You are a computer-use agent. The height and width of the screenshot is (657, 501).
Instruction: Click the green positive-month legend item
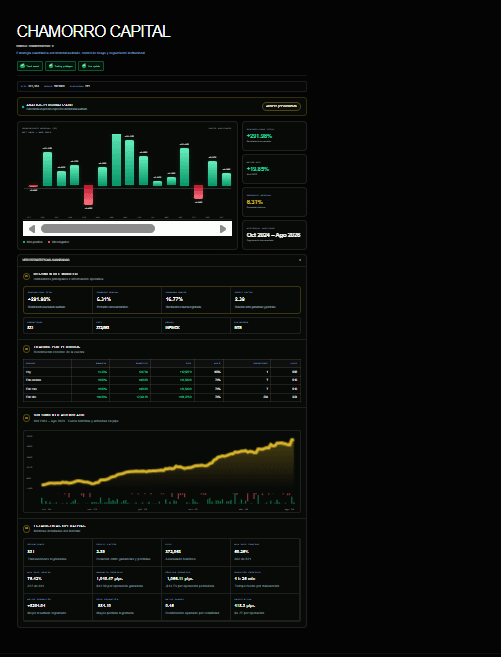pos(33,242)
